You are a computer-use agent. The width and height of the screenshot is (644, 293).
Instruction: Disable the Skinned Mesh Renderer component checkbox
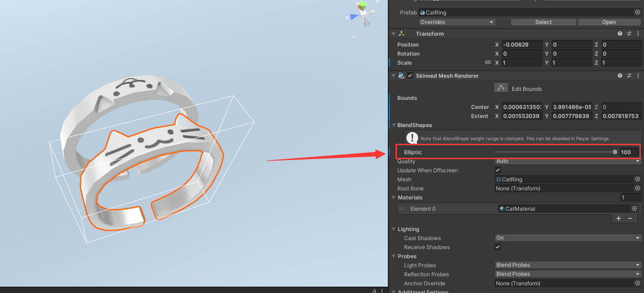point(410,76)
